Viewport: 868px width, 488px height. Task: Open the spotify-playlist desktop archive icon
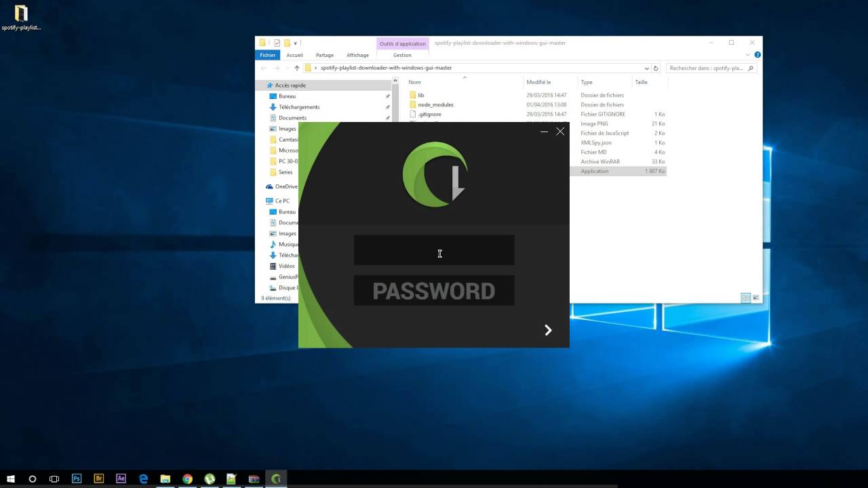click(21, 18)
